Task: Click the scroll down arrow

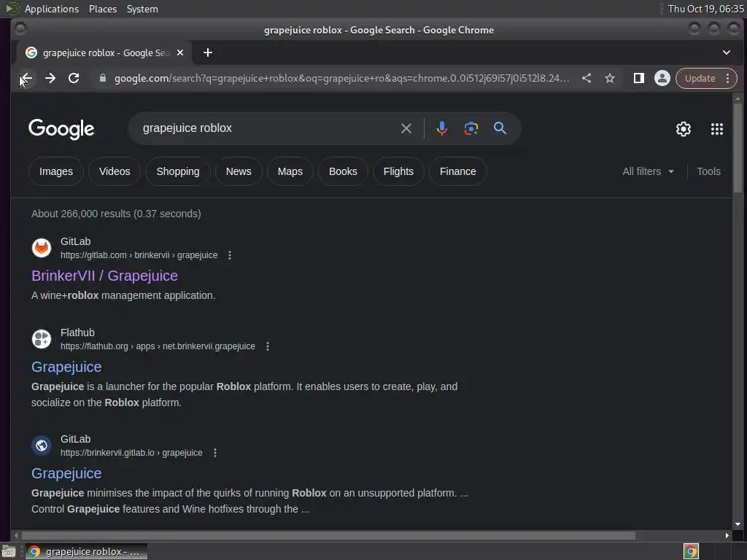Action: click(738, 524)
